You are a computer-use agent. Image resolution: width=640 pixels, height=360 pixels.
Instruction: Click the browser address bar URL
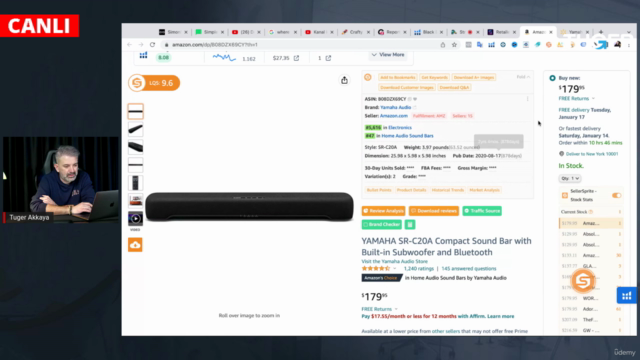tap(214, 45)
